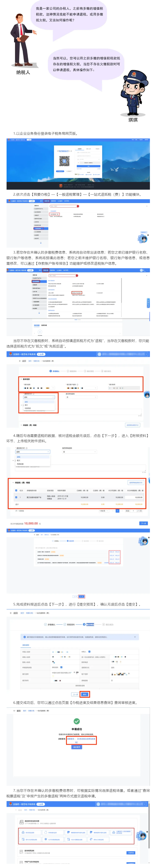Close the blue info banner on the 提交预览 page
This screenshot has width=155, height=868.
click(x=135, y=637)
